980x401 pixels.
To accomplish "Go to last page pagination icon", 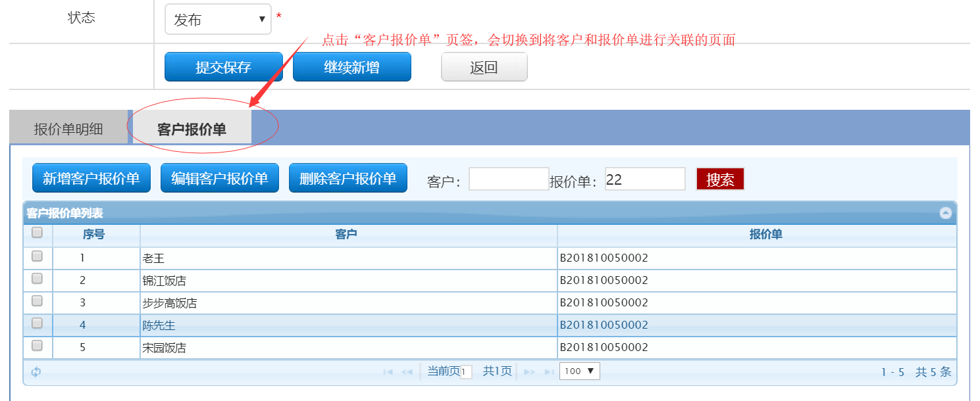I will (x=548, y=372).
